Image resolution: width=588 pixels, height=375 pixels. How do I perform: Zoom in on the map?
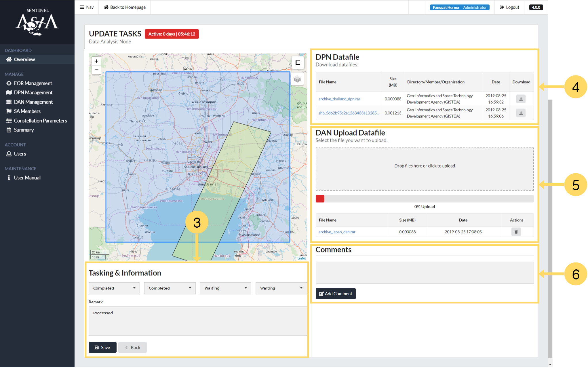[x=96, y=61]
